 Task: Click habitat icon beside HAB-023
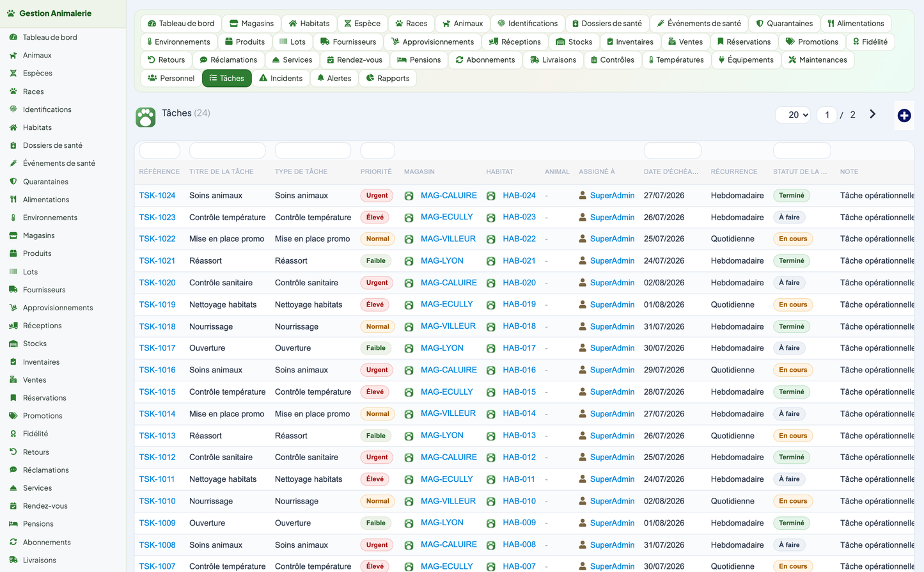coord(490,218)
